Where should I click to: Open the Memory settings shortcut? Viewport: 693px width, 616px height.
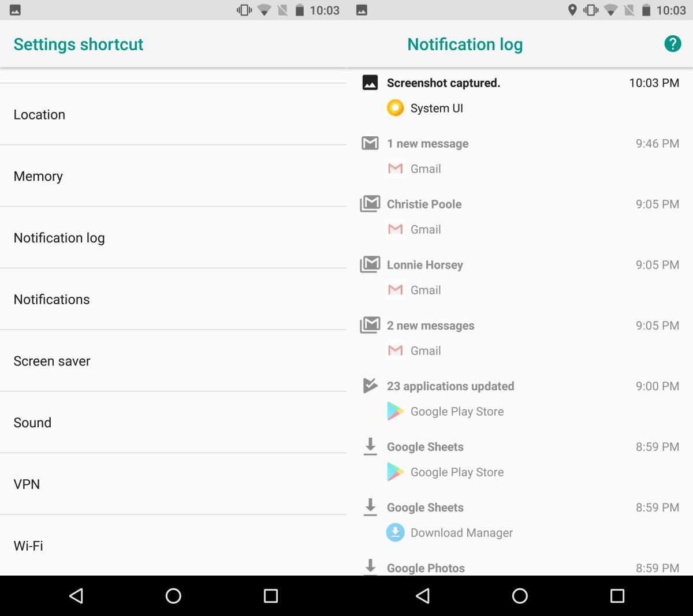(173, 176)
